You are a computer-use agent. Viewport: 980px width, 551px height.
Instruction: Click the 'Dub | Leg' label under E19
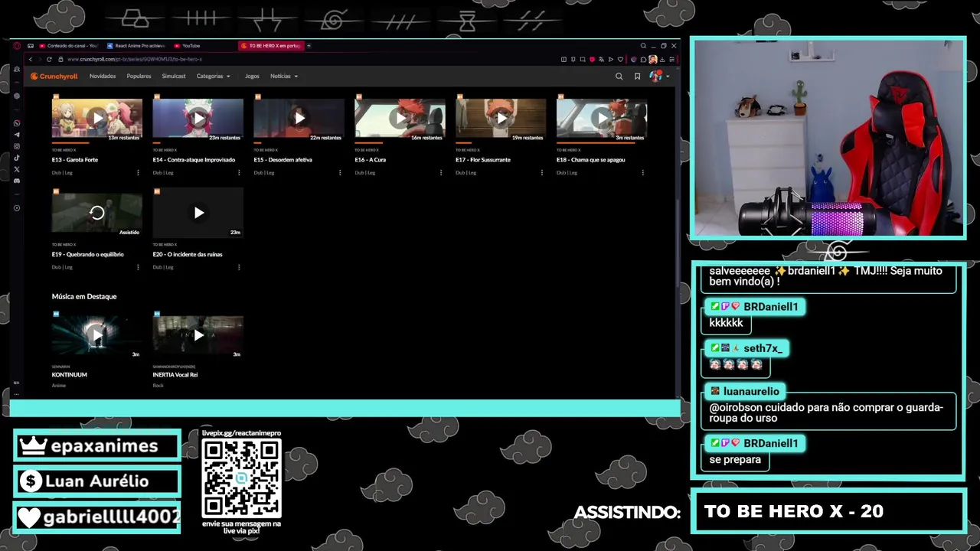[62, 267]
